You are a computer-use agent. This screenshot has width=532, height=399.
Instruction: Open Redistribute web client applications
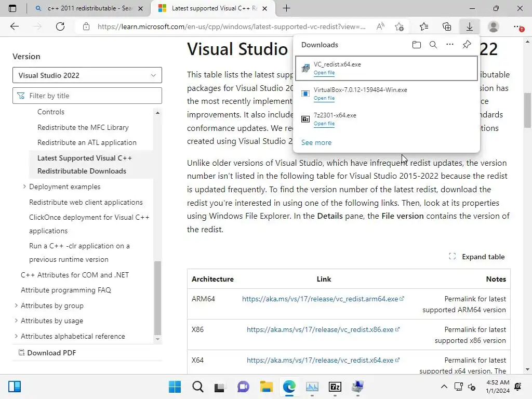click(86, 202)
